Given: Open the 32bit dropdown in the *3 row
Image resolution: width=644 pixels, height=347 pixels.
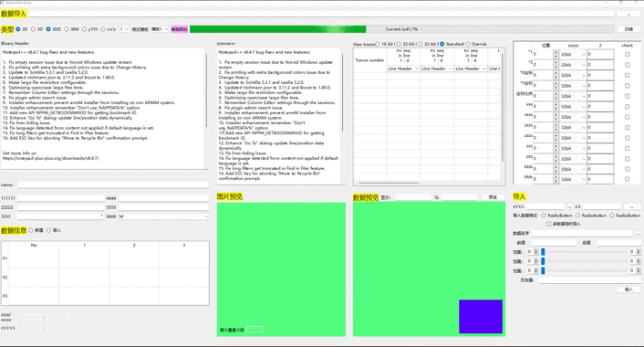Looking at the screenshot, I should (x=574, y=65).
